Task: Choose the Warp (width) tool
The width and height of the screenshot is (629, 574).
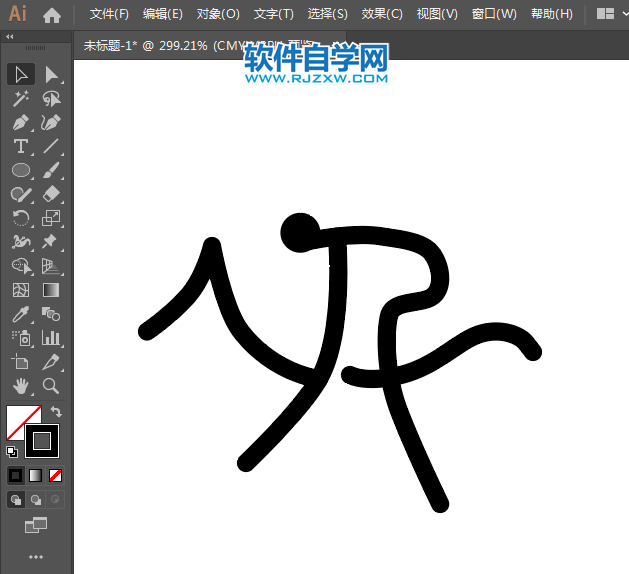Action: [x=21, y=242]
